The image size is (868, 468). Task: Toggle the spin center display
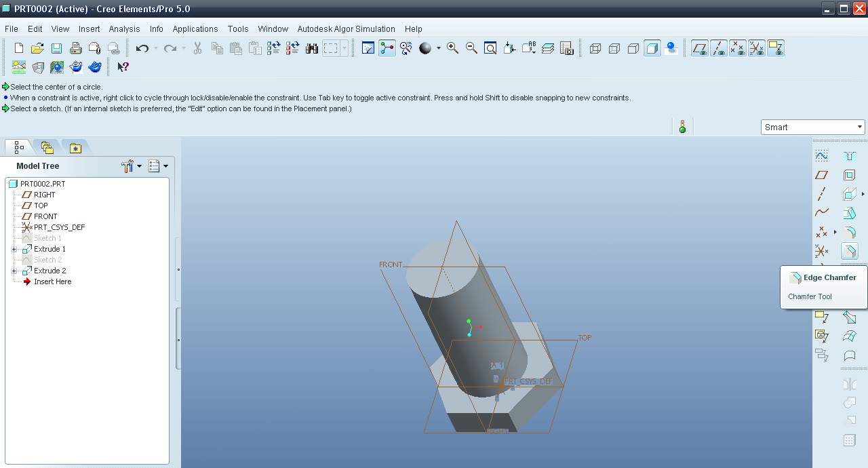(x=387, y=48)
